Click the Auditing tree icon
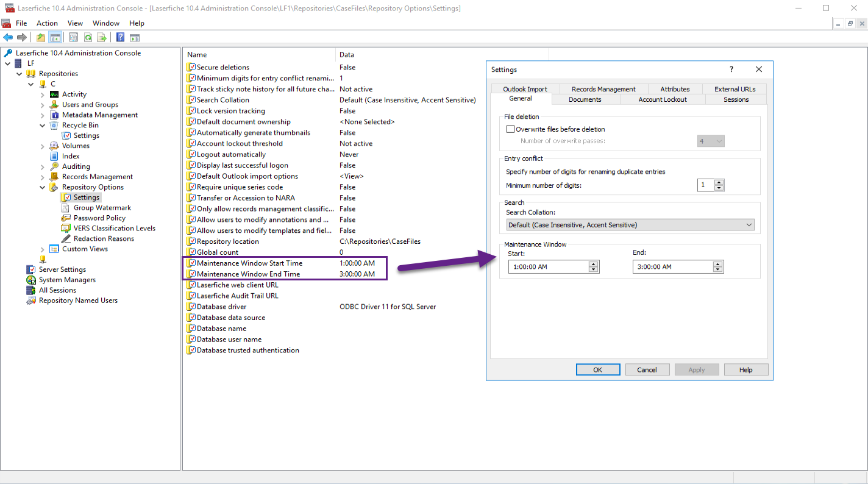 point(54,166)
